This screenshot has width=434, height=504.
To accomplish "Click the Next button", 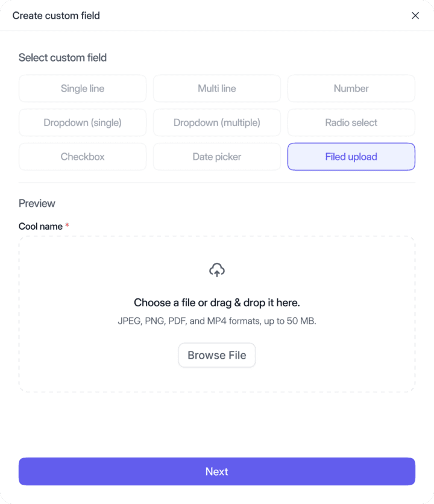I will (x=217, y=471).
